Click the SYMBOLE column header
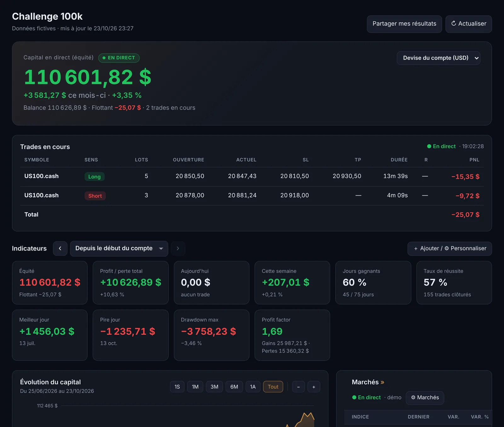This screenshot has width=504, height=427. pyautogui.click(x=37, y=160)
